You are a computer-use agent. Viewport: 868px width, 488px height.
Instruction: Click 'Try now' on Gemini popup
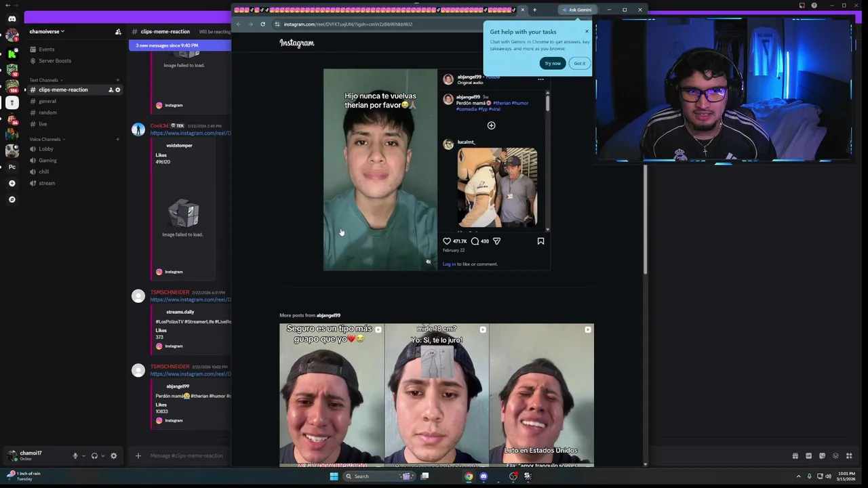click(x=553, y=63)
